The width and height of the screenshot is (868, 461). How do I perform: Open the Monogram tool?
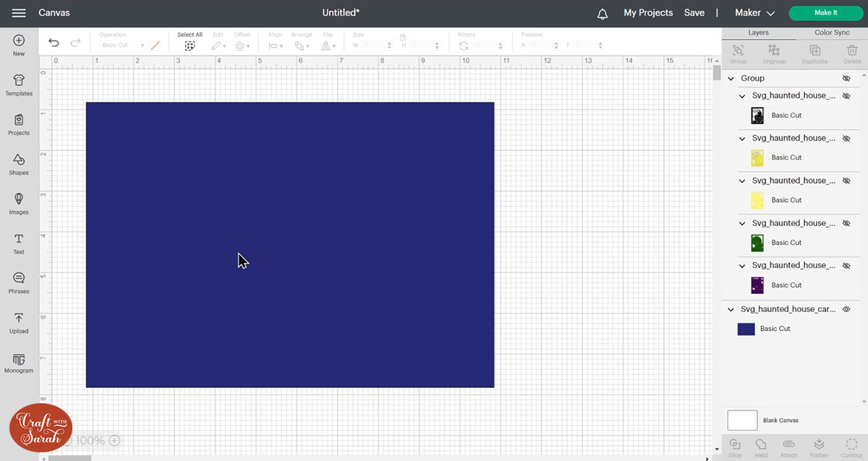[x=19, y=362]
